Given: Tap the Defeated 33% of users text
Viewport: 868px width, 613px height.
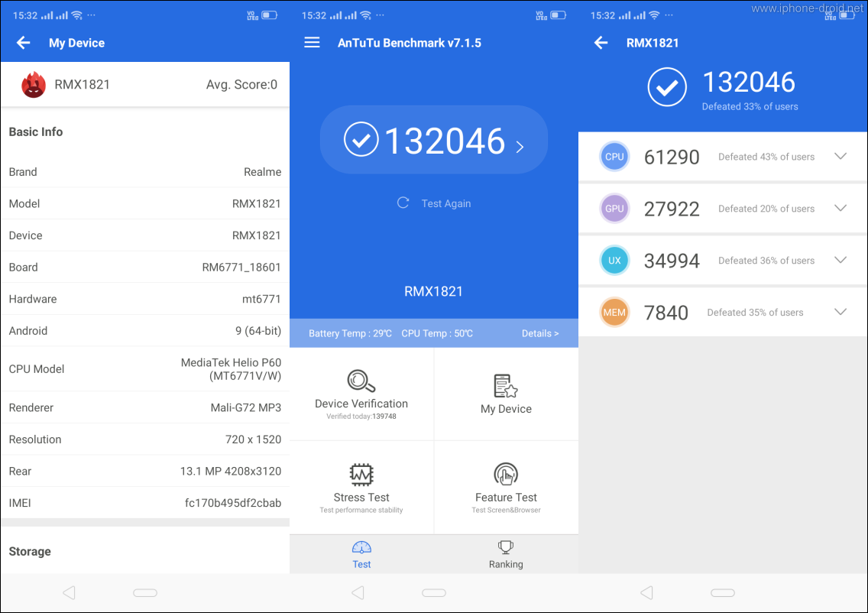Looking at the screenshot, I should 750,106.
